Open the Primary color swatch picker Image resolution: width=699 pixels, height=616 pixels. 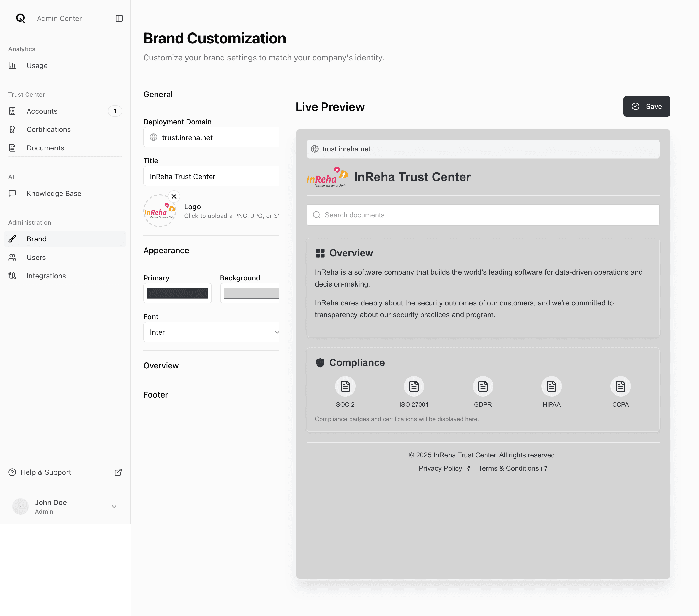pos(178,293)
